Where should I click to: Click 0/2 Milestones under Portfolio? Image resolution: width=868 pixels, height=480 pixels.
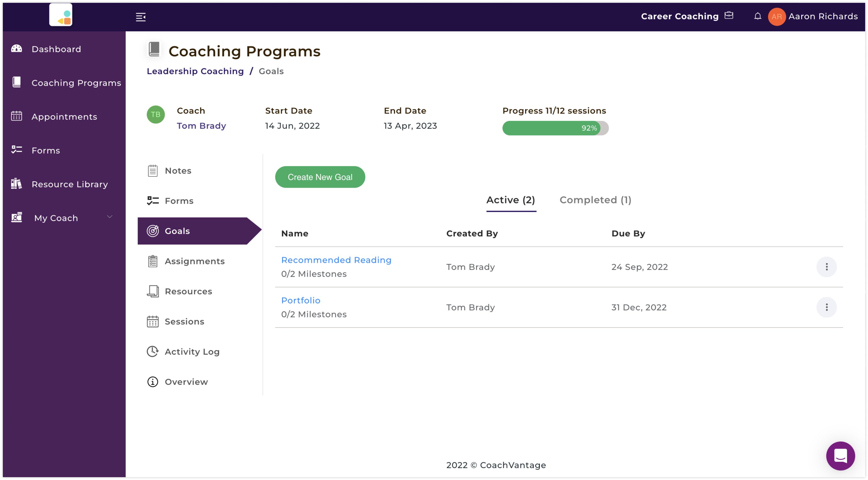coord(314,314)
